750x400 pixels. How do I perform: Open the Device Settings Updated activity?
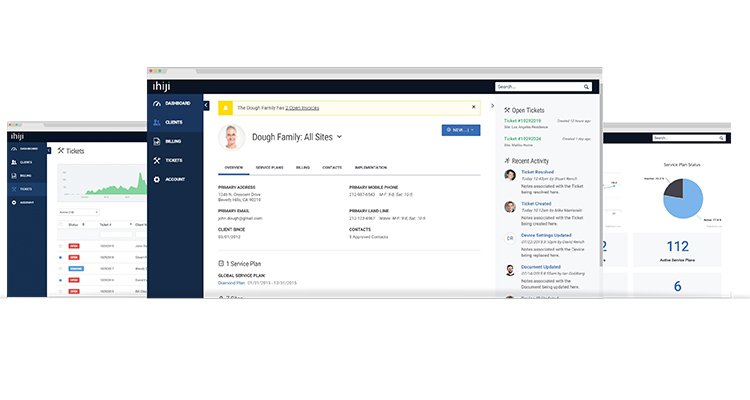pos(546,235)
